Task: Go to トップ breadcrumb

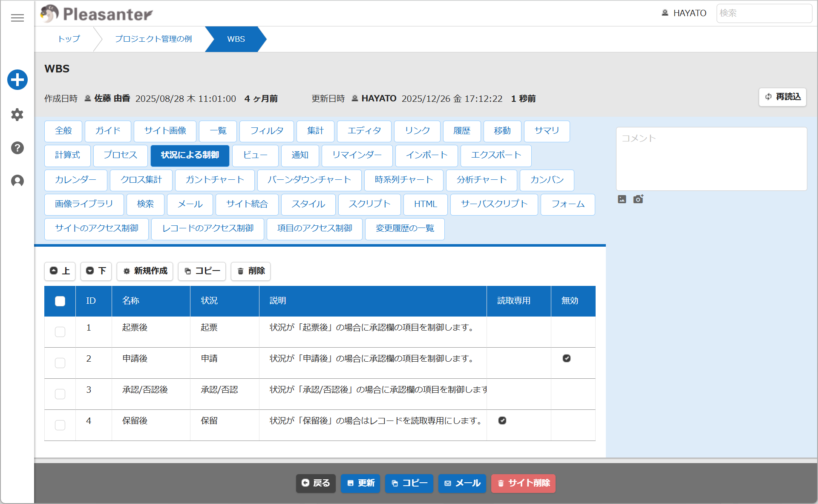Action: point(69,39)
